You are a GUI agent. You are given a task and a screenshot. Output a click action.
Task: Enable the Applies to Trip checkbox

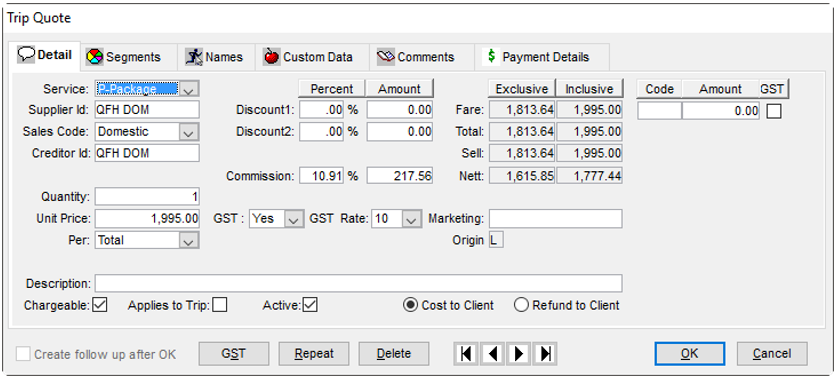(x=219, y=305)
